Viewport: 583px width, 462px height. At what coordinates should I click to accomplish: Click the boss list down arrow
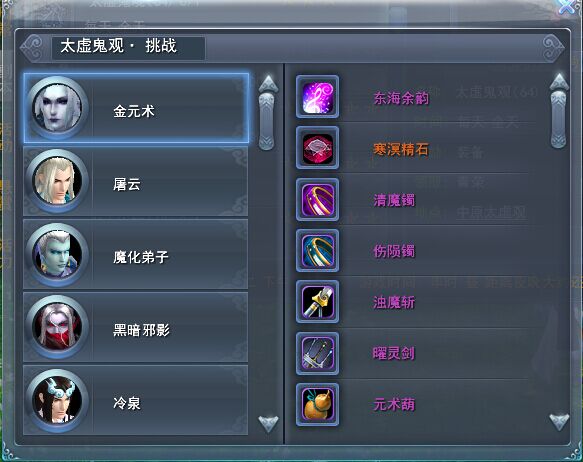(268, 424)
